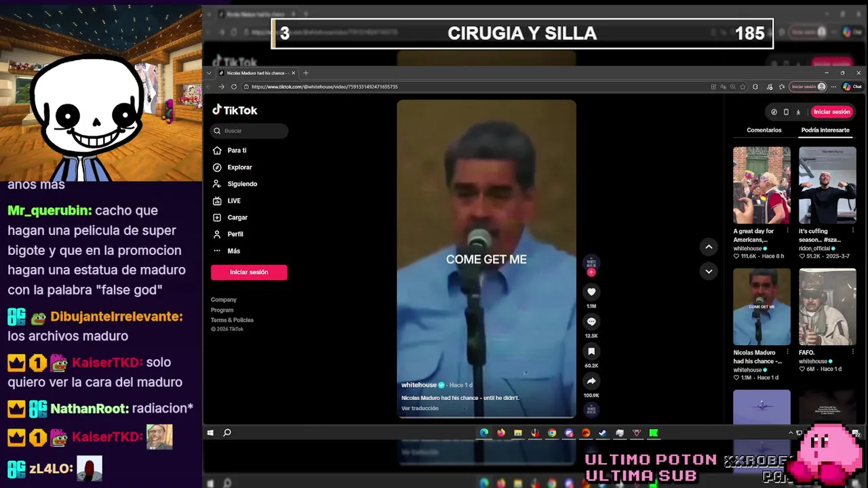Click the browser forward arrow
Viewport: 868px width, 488px height.
click(221, 87)
